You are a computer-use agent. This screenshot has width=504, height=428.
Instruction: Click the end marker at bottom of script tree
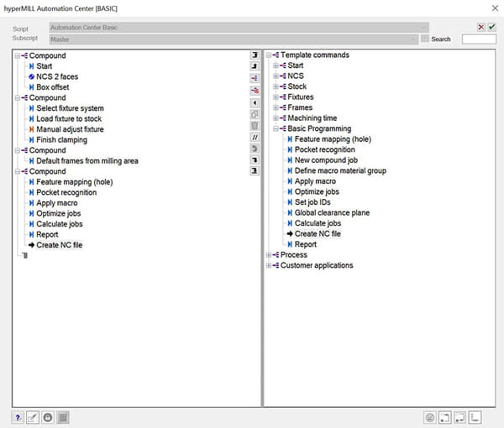click(x=25, y=256)
